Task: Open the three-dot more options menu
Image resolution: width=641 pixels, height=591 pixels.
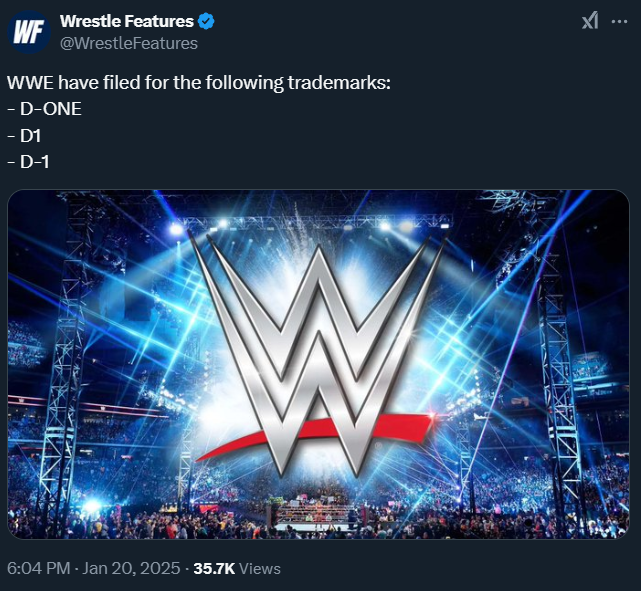Action: (x=619, y=22)
